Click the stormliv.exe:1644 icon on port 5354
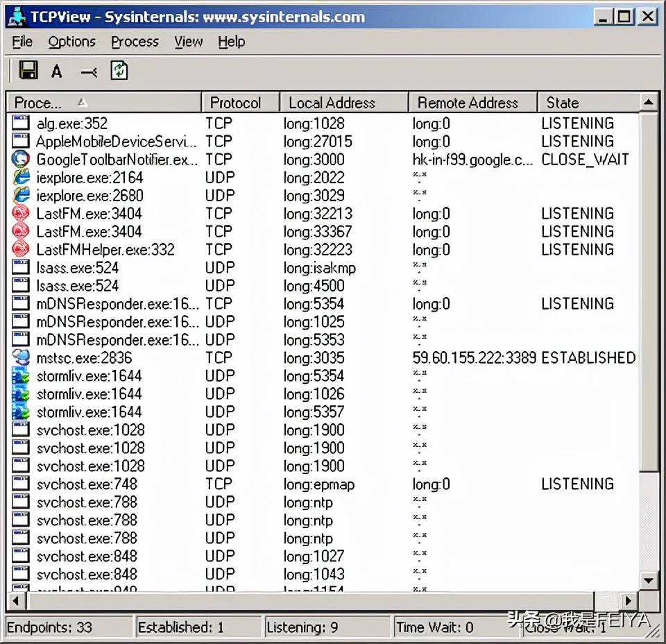This screenshot has height=644, width=666. point(22,376)
